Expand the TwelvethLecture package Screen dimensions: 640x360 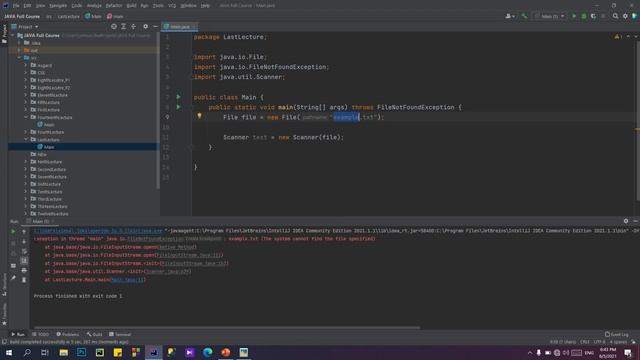point(26,214)
